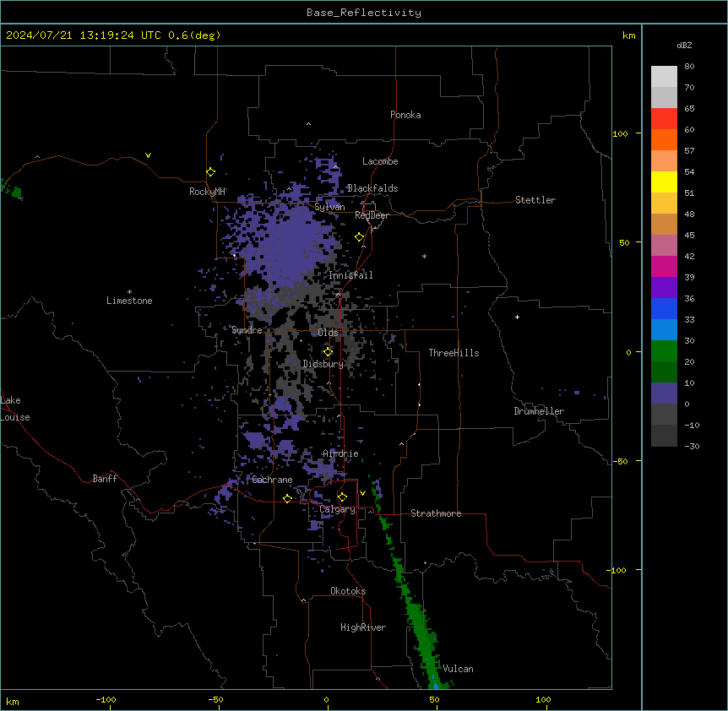The image size is (728, 711).
Task: Click the Stettler label
Action: (x=535, y=200)
